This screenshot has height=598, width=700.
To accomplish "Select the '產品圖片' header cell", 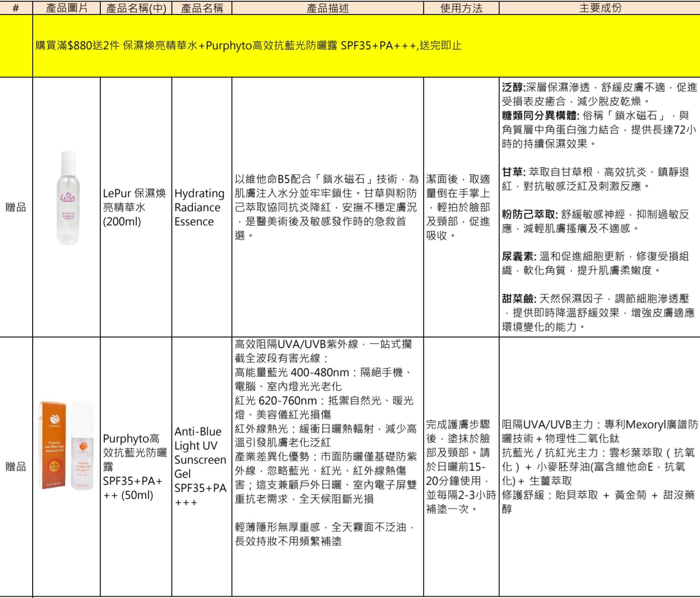I will pos(67,8).
